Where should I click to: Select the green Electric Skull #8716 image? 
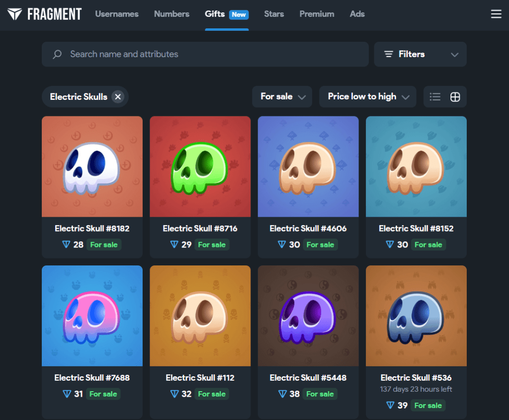tap(200, 167)
